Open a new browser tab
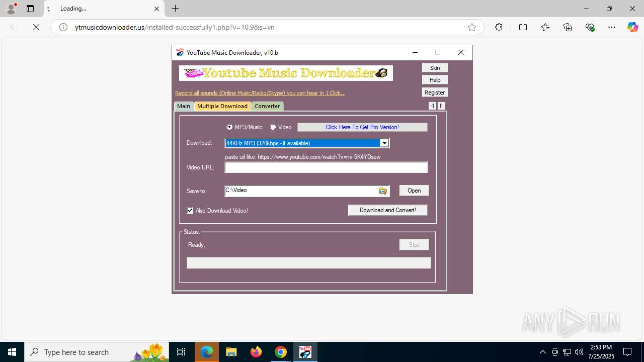The height and width of the screenshot is (362, 644). pos(175,9)
